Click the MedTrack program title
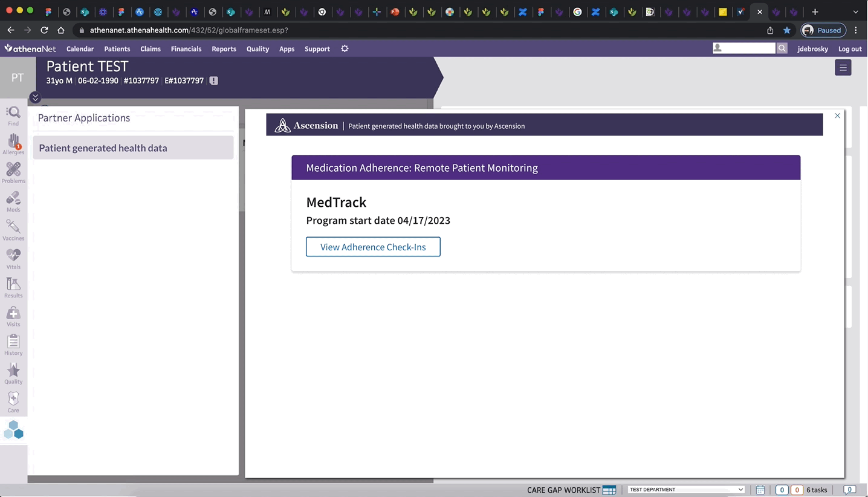 (336, 202)
